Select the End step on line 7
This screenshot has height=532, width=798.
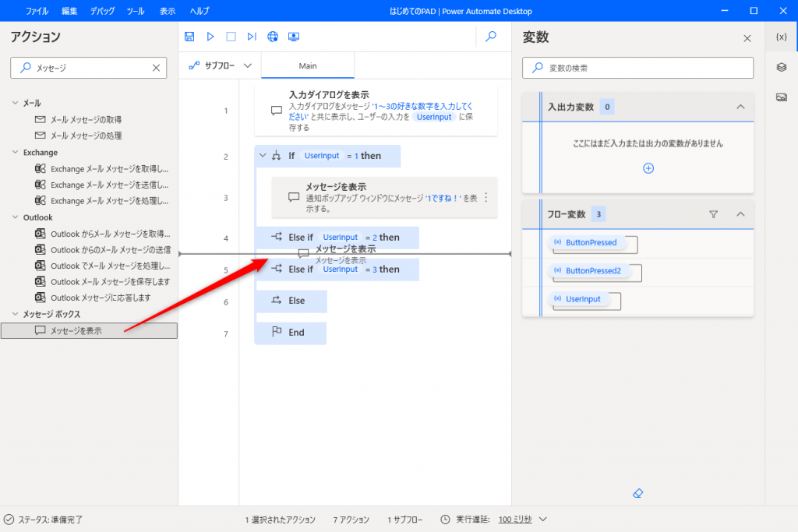click(291, 333)
